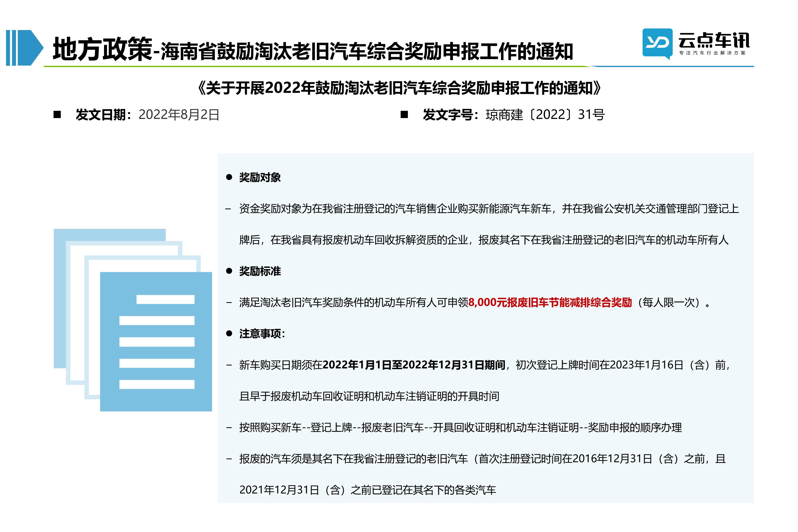Screen dimensions: 798x532
Task: Click text '初次登记上牌时间在2023年1月16日（含）前'
Action: coord(621,365)
